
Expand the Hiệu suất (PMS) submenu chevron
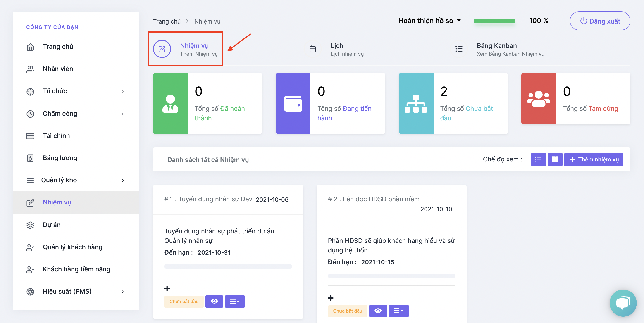click(122, 292)
